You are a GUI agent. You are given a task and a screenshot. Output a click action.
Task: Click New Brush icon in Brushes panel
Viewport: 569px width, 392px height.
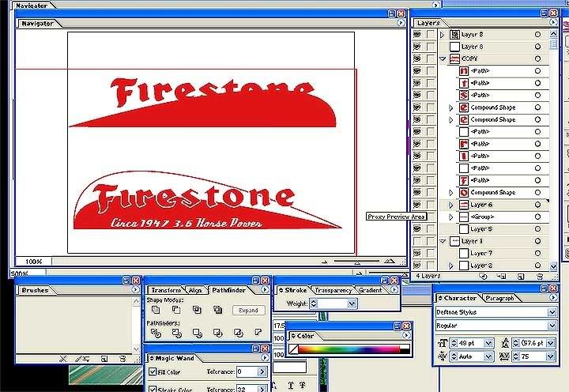[x=104, y=359]
